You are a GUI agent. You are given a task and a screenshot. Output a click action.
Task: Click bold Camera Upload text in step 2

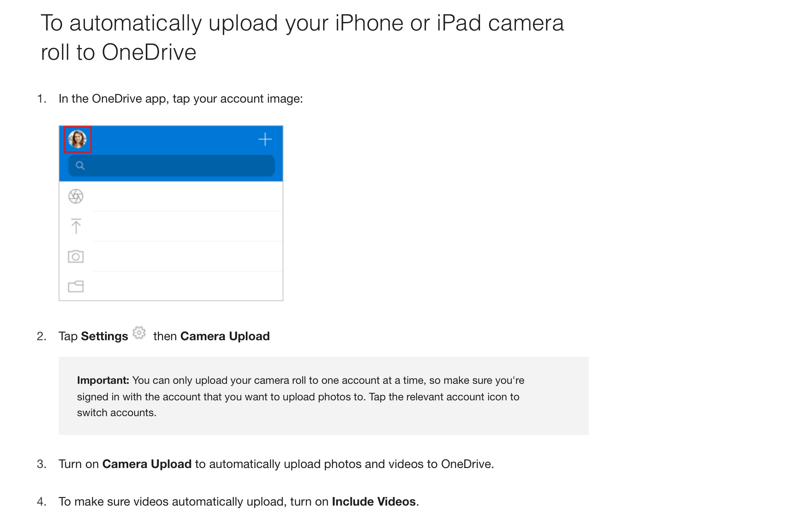pos(225,336)
